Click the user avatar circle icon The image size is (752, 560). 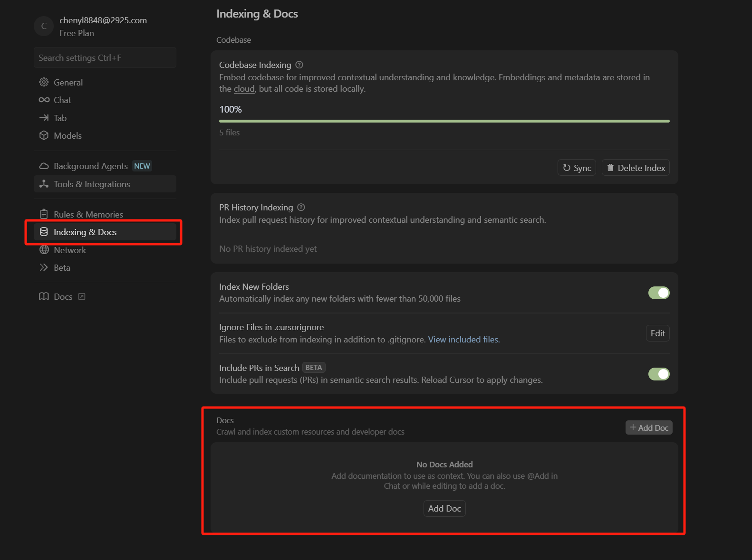click(44, 26)
